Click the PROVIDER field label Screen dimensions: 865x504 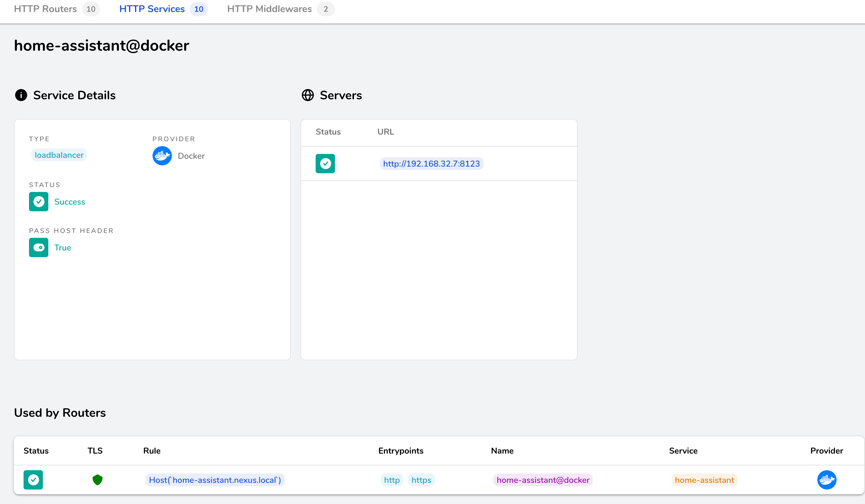[x=174, y=139]
